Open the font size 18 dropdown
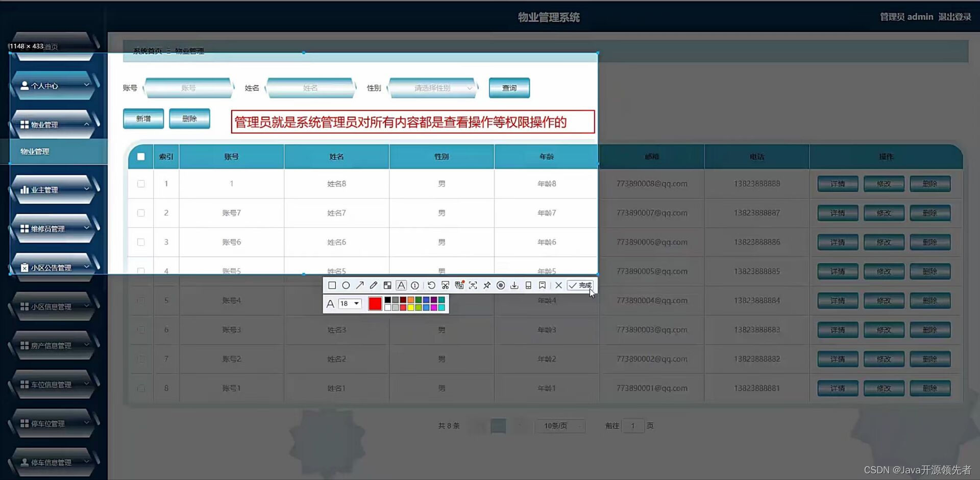 349,303
